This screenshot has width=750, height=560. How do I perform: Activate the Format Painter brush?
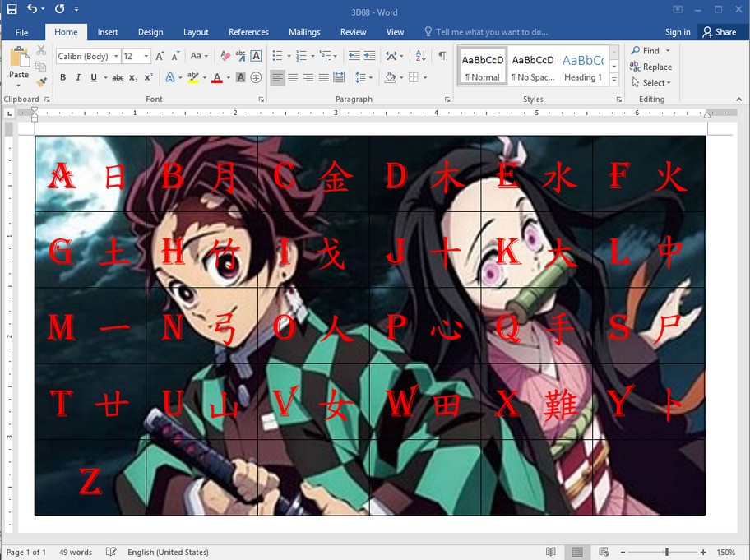pos(41,81)
